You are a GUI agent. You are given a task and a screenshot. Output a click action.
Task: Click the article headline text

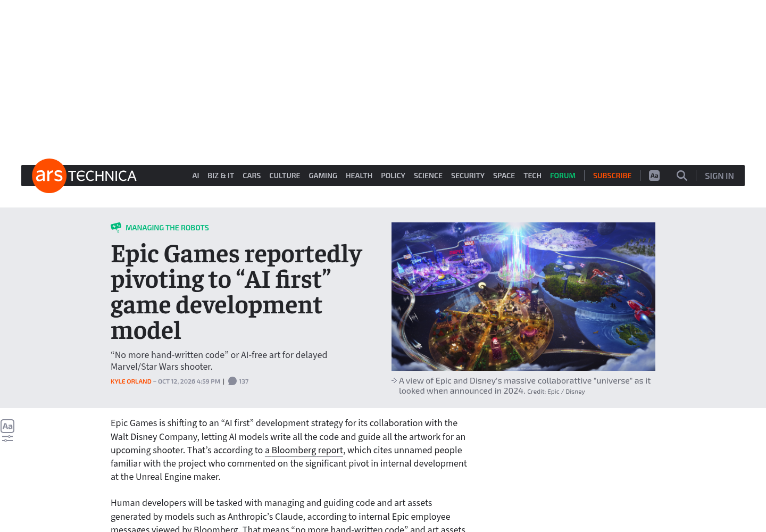tap(236, 292)
